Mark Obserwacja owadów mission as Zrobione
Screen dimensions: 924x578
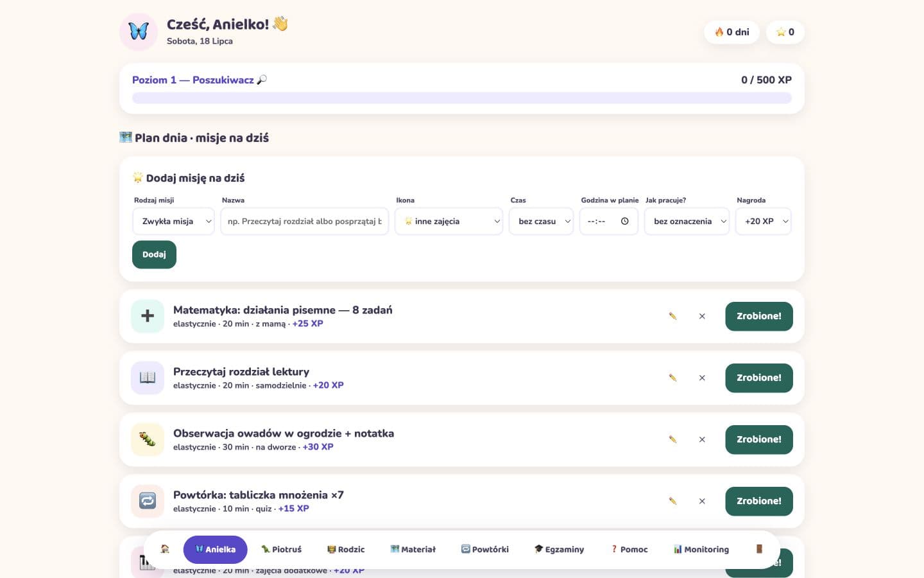pos(759,439)
